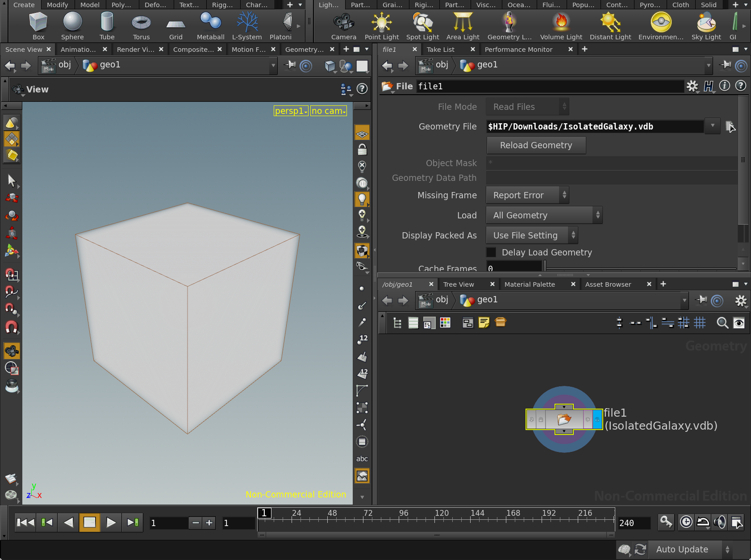Click the Auto Update button

[682, 550]
